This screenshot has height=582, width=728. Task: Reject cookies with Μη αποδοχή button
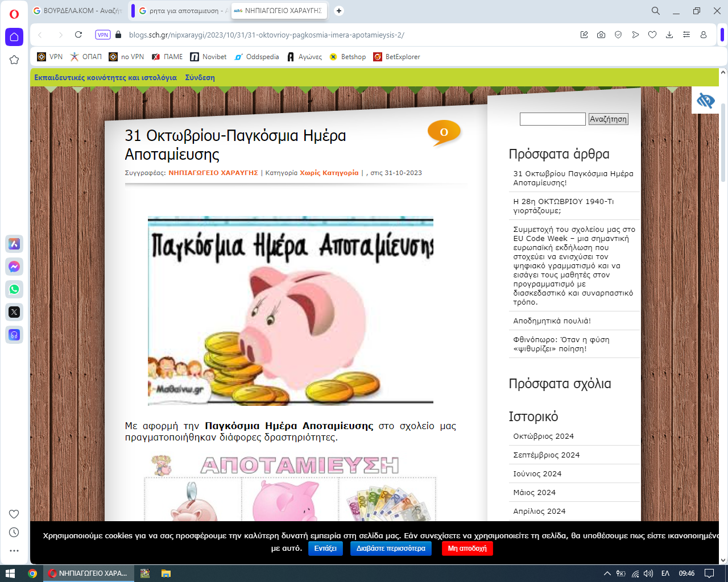coord(467,548)
